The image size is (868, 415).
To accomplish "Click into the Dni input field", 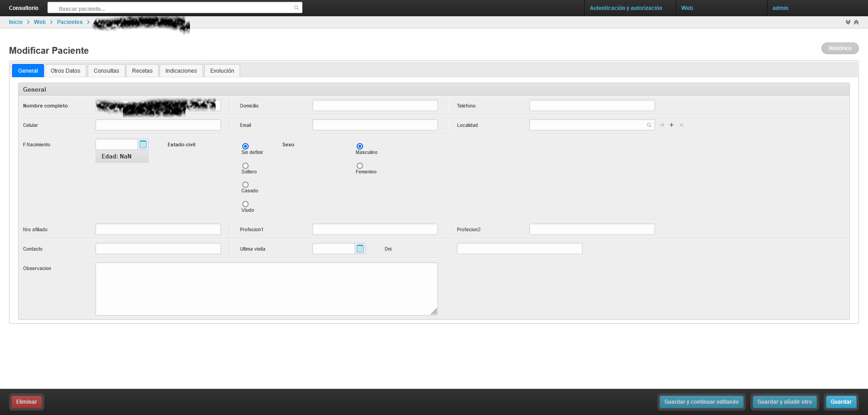I will click(x=519, y=249).
